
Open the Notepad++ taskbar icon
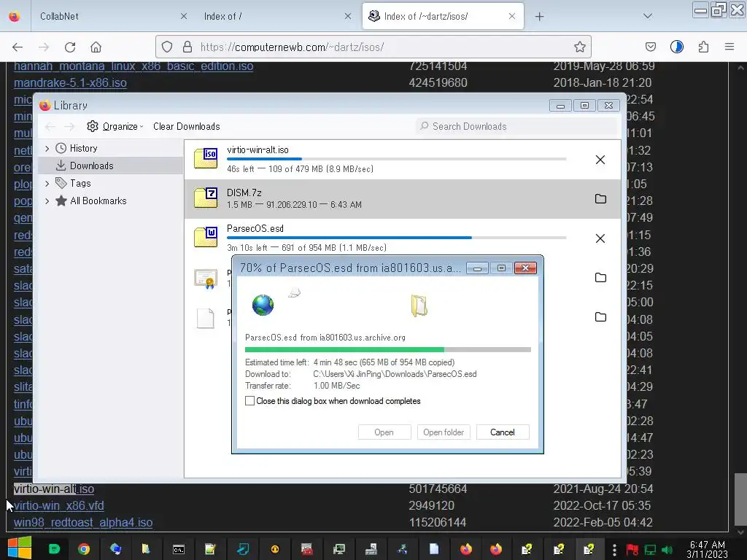click(210, 550)
